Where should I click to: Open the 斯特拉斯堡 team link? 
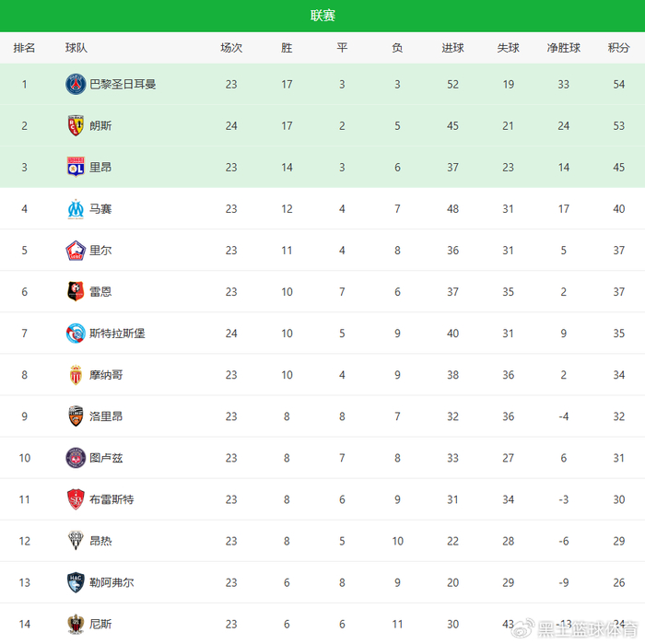point(117,334)
